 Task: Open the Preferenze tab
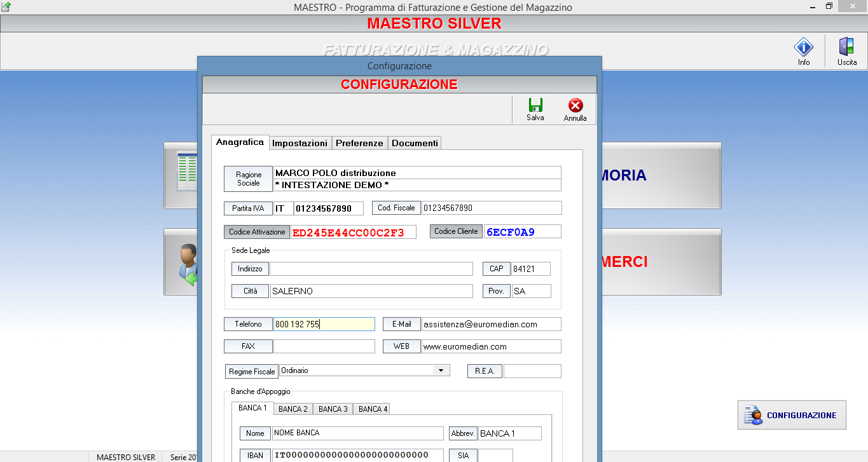coord(359,143)
